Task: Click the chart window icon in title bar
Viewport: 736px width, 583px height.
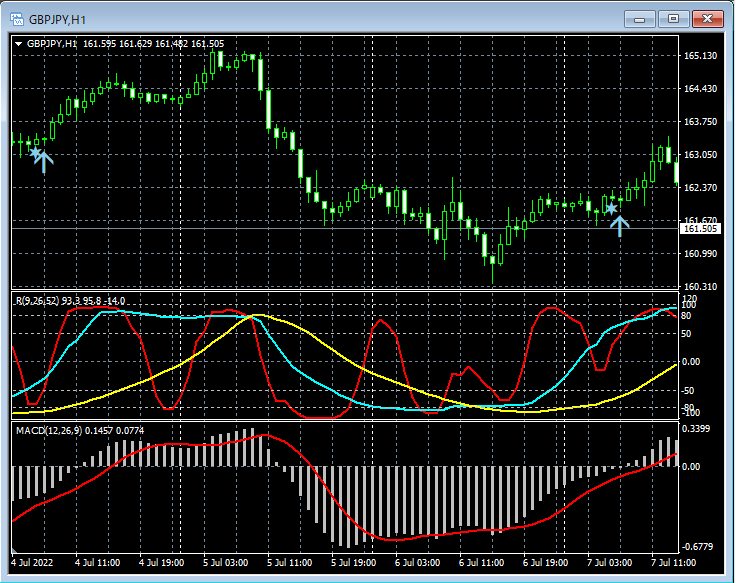Action: pyautogui.click(x=16, y=19)
